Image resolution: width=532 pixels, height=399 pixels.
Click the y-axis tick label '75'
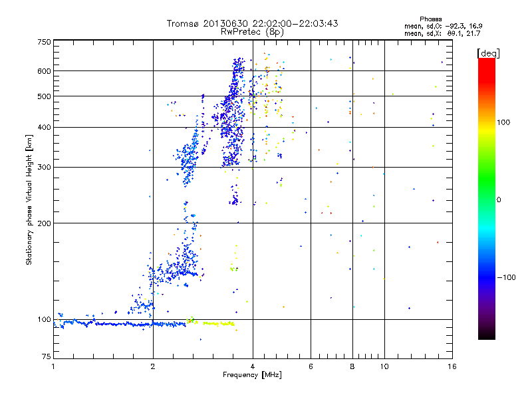(47, 356)
